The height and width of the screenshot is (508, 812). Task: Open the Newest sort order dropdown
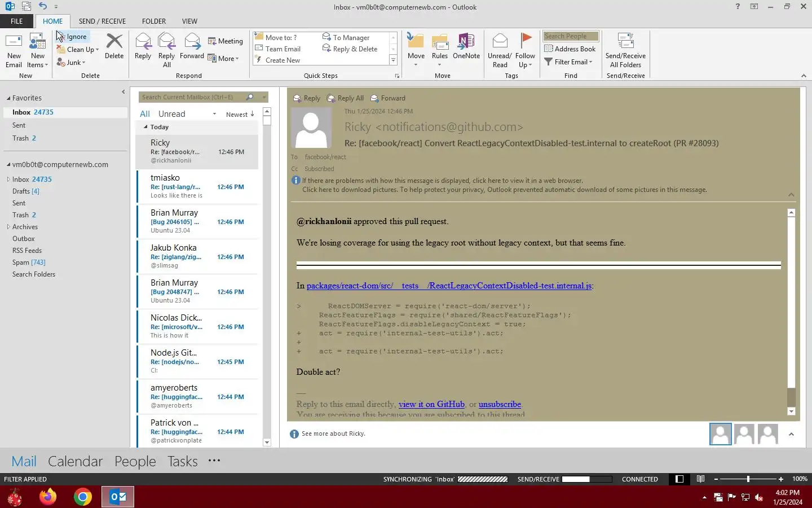240,115
